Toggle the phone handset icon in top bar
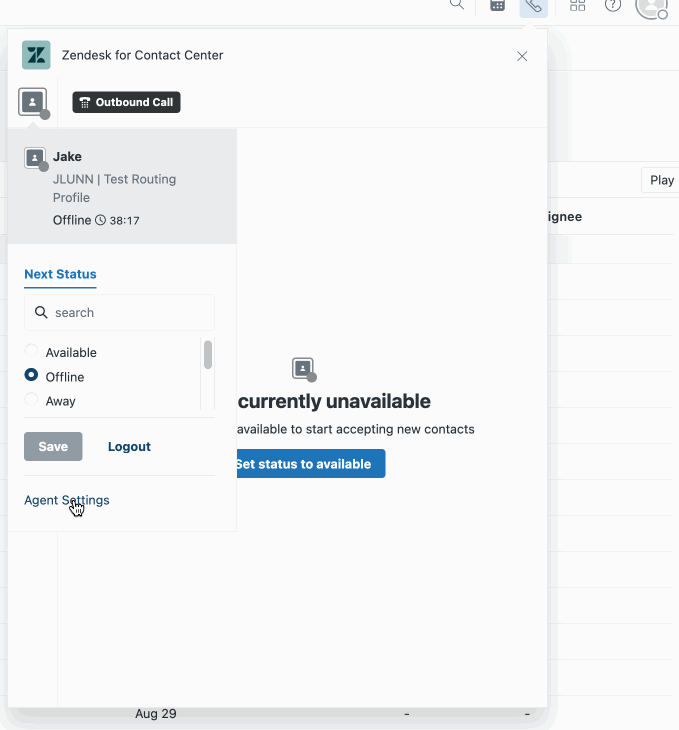This screenshot has height=730, width=679. (x=534, y=6)
